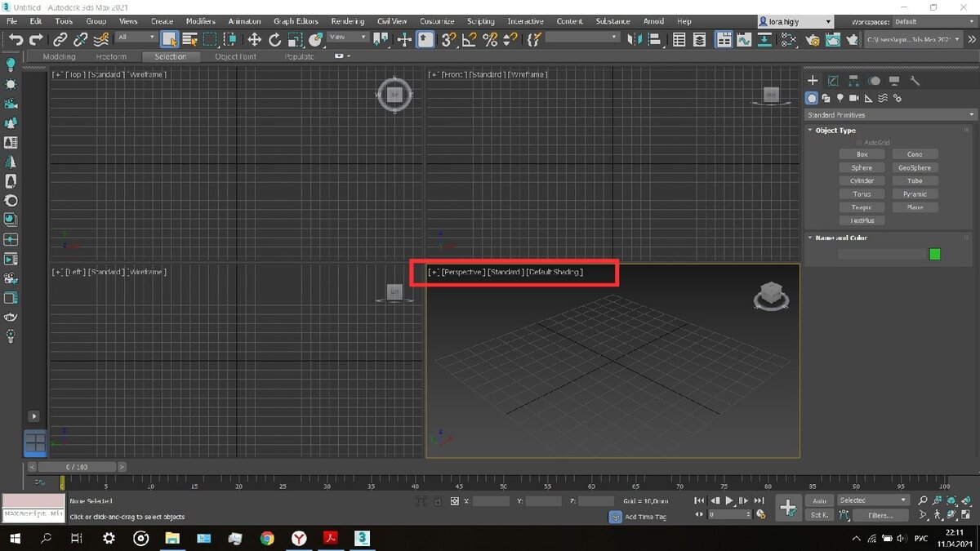Switch to the Modeling ribbon tab
980x551 pixels.
59,56
